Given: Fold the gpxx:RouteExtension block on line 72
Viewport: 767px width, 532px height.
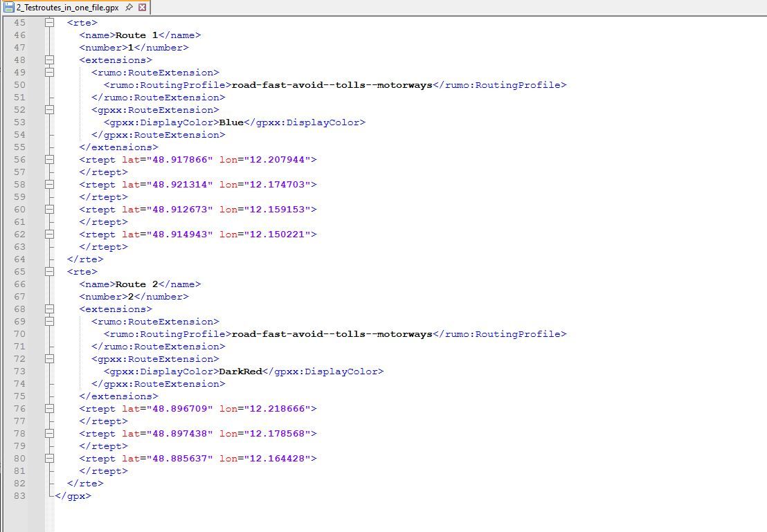Looking at the screenshot, I should [50, 359].
